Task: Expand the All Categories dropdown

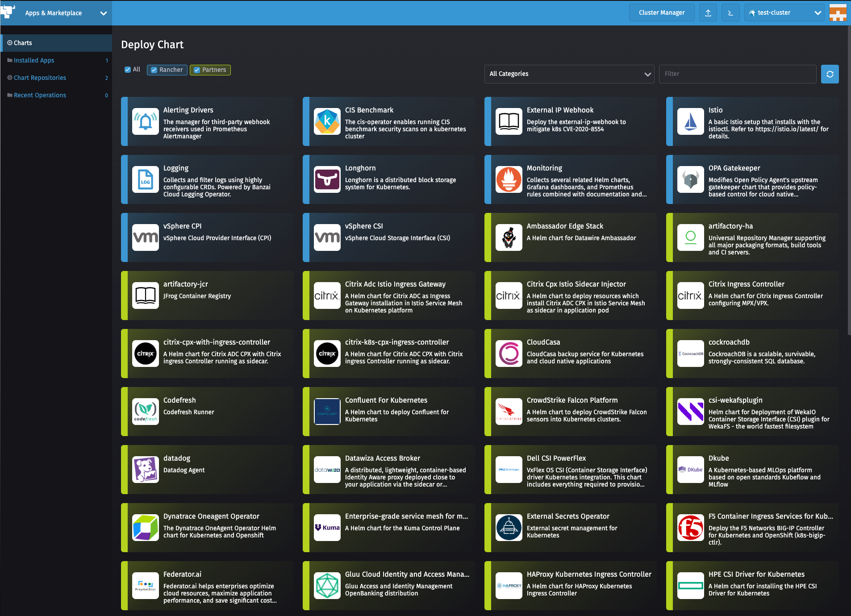Action: [x=569, y=74]
